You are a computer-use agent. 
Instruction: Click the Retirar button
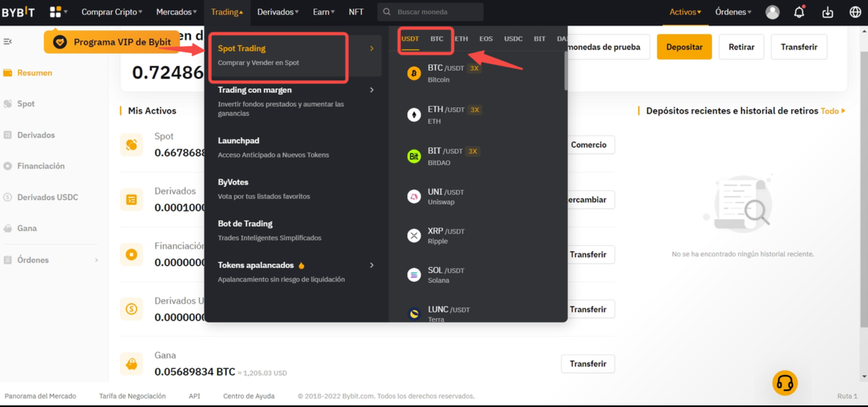[741, 47]
